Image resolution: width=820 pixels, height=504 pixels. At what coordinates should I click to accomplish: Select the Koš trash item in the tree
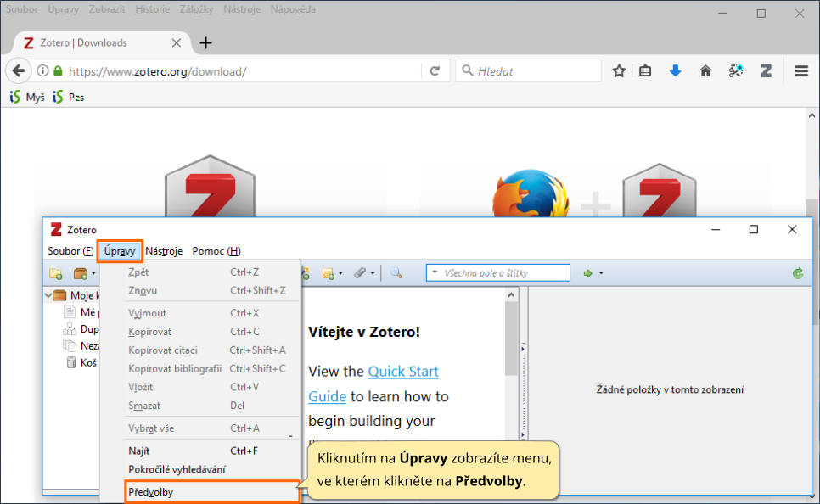click(82, 362)
